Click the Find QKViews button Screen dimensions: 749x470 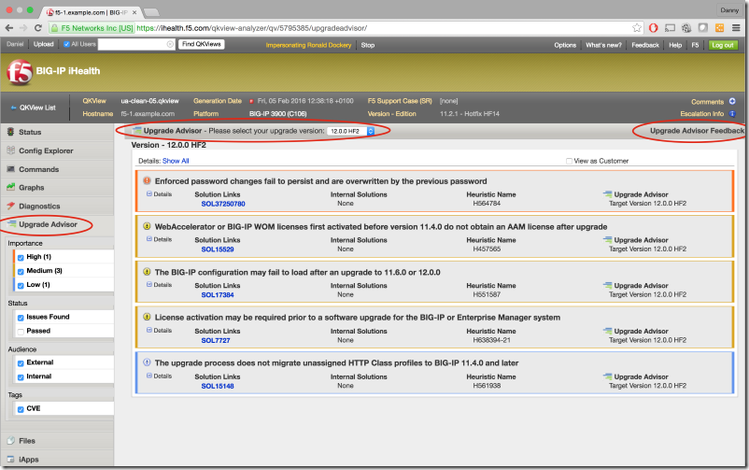coord(202,45)
